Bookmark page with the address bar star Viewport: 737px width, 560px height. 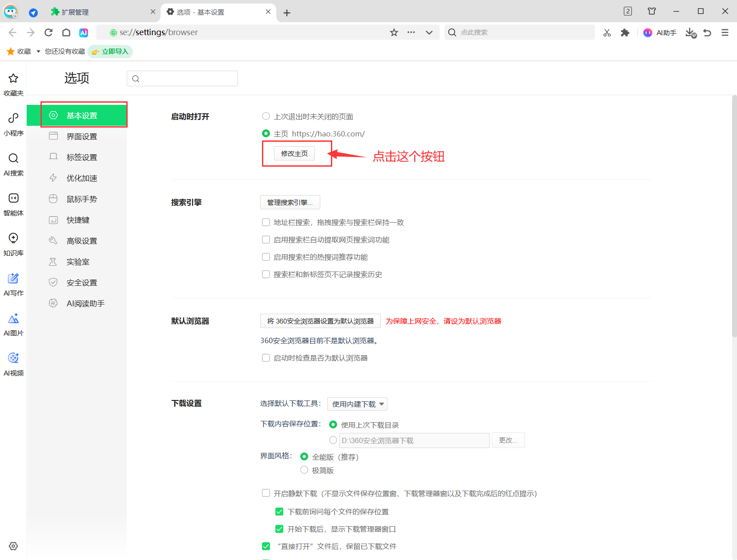click(x=394, y=32)
